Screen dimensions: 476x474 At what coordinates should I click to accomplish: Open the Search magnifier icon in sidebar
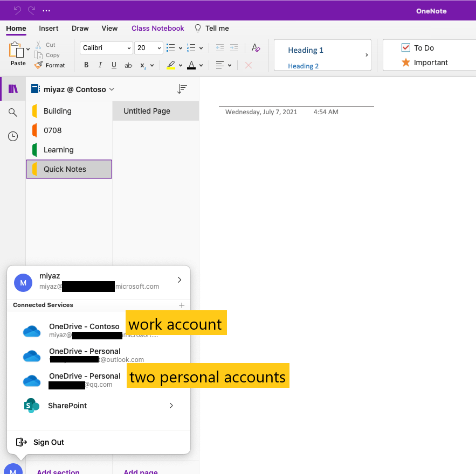click(13, 113)
